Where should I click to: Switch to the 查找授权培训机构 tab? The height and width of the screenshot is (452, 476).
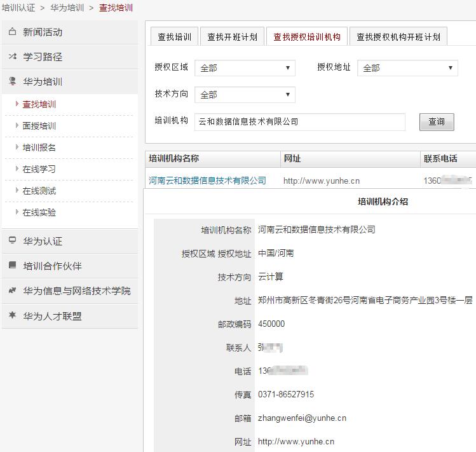(x=307, y=37)
